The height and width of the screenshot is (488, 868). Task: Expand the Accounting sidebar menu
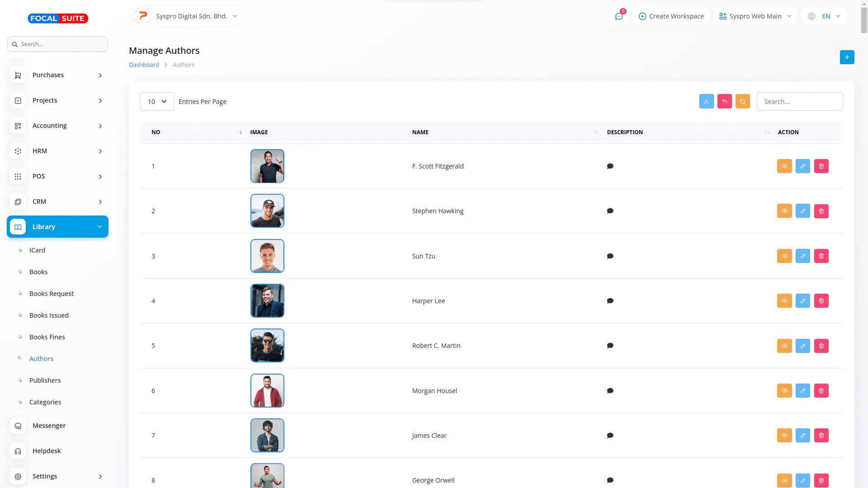click(x=57, y=126)
